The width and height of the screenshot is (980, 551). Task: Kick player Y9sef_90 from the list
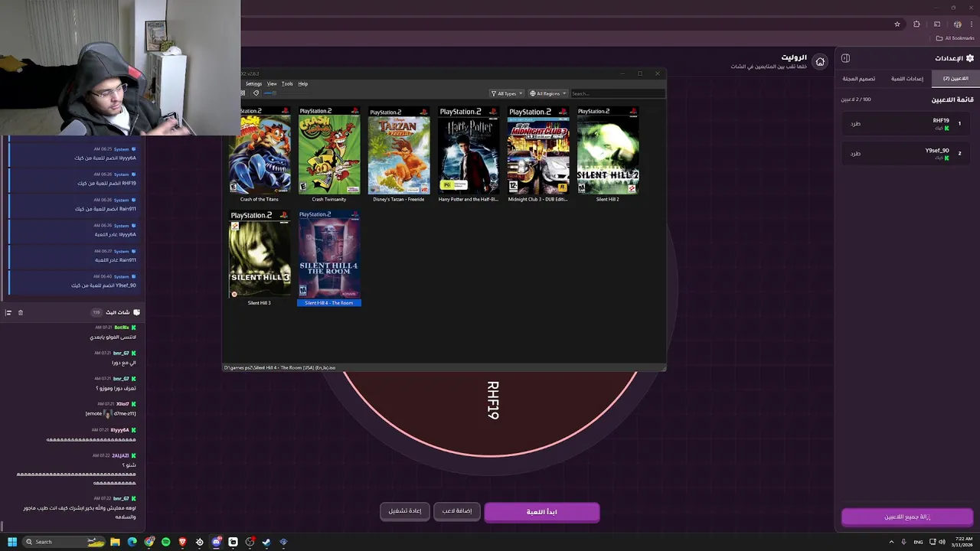pos(855,153)
